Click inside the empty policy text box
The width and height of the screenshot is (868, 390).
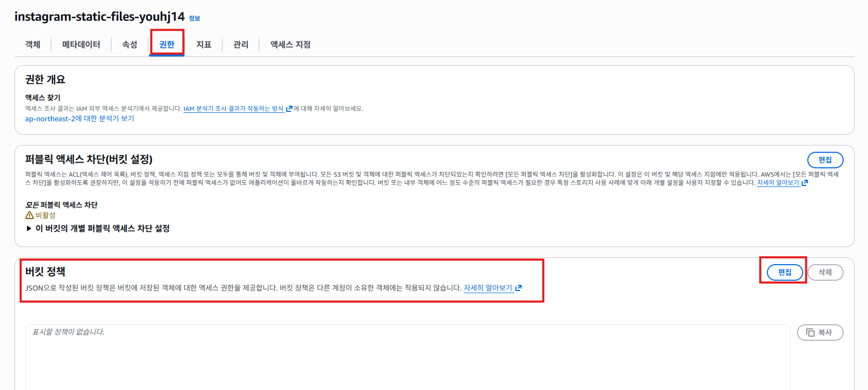(x=408, y=357)
